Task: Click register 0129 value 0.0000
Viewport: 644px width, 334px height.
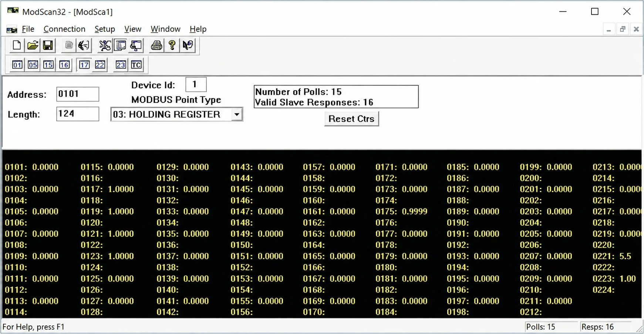Action: pos(196,167)
